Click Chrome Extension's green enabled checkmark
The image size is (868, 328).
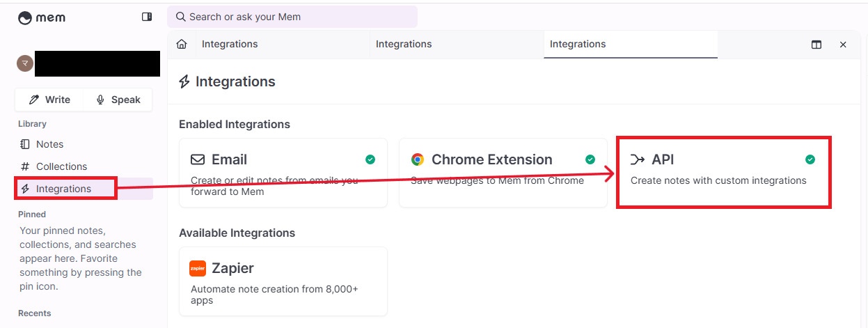point(590,159)
